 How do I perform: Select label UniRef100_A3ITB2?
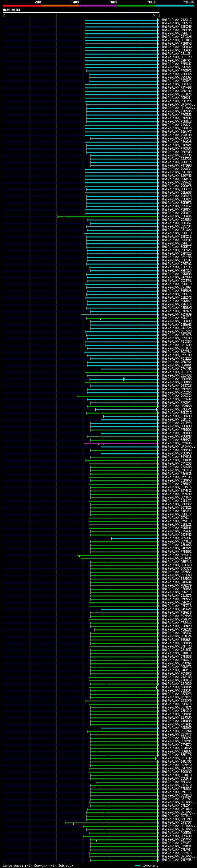(x=177, y=799)
